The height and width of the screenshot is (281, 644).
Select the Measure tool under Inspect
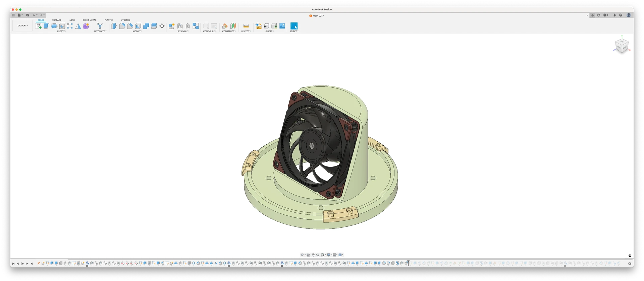pyautogui.click(x=246, y=26)
